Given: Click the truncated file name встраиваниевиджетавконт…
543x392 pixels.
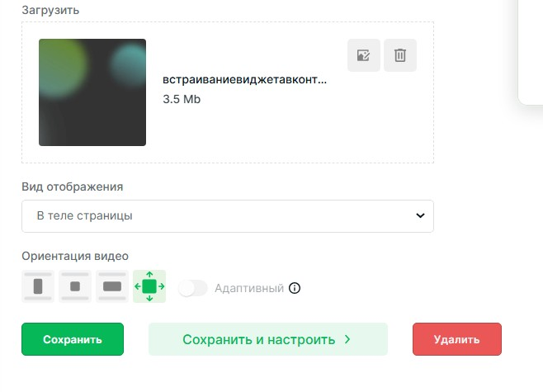Looking at the screenshot, I should (x=244, y=80).
